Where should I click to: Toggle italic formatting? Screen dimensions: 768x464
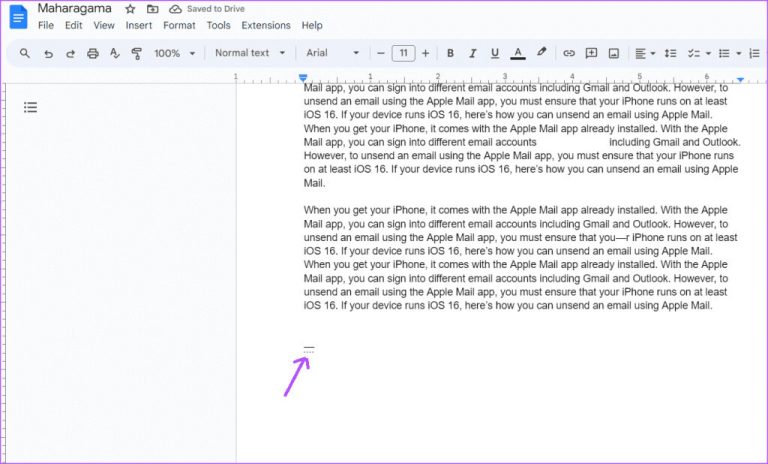pyautogui.click(x=472, y=53)
